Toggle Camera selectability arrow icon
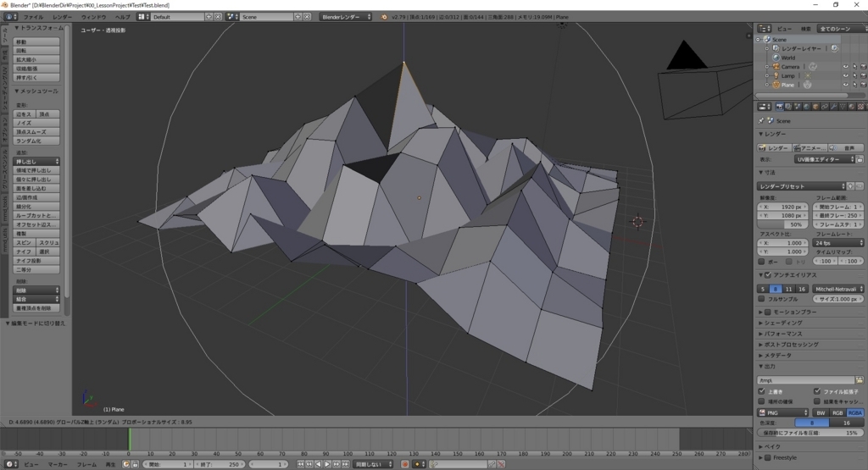Screen dimensions: 868x470 854,67
